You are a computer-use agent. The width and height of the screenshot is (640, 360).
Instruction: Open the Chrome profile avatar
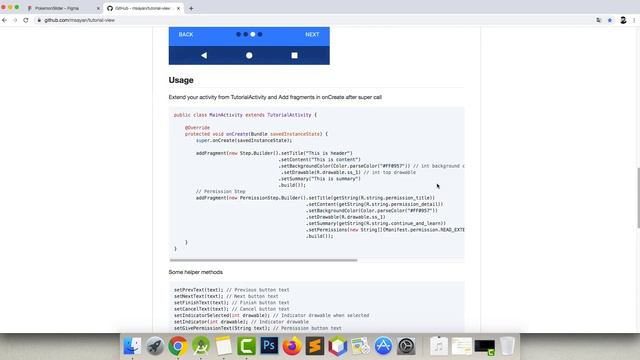(623, 20)
